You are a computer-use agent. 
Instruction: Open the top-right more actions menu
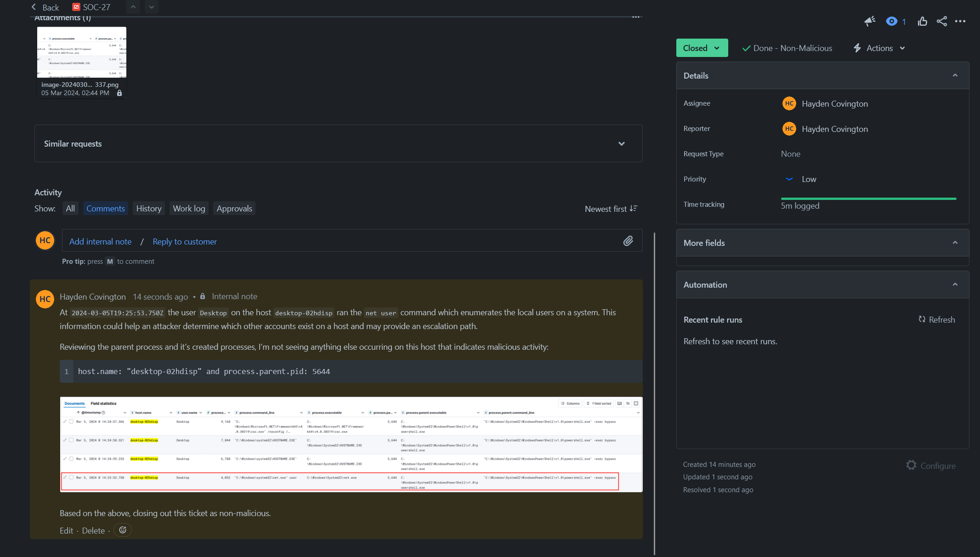(960, 21)
